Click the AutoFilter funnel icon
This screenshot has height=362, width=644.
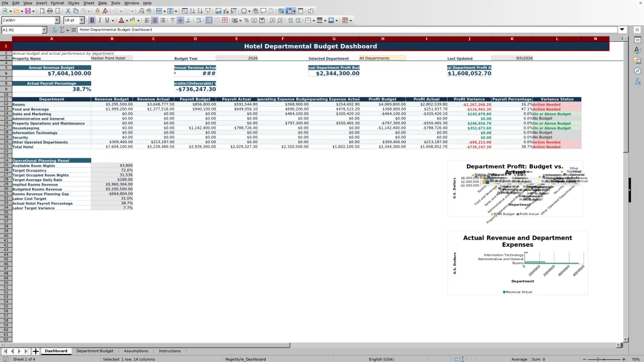(208, 11)
